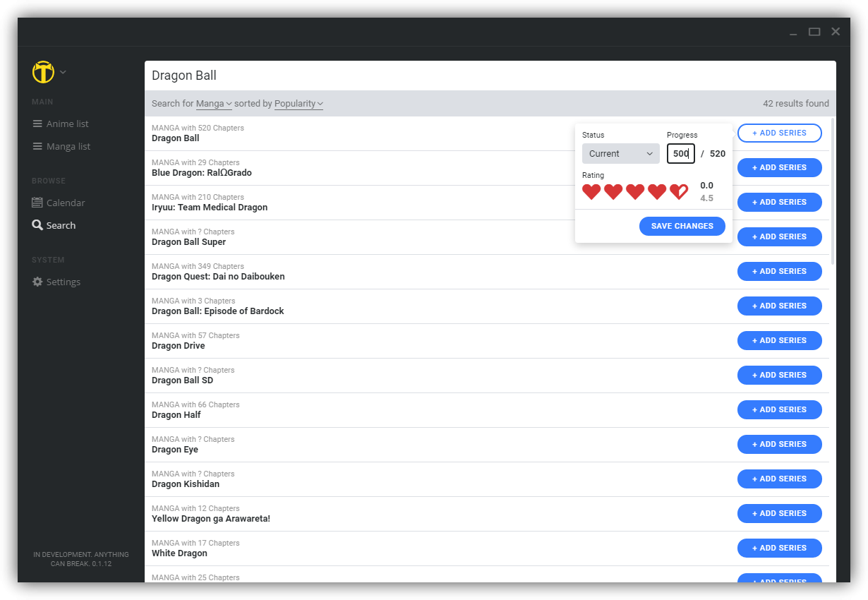Set rating to the fifth half-filled heart
The width and height of the screenshot is (868, 600).
(x=679, y=191)
